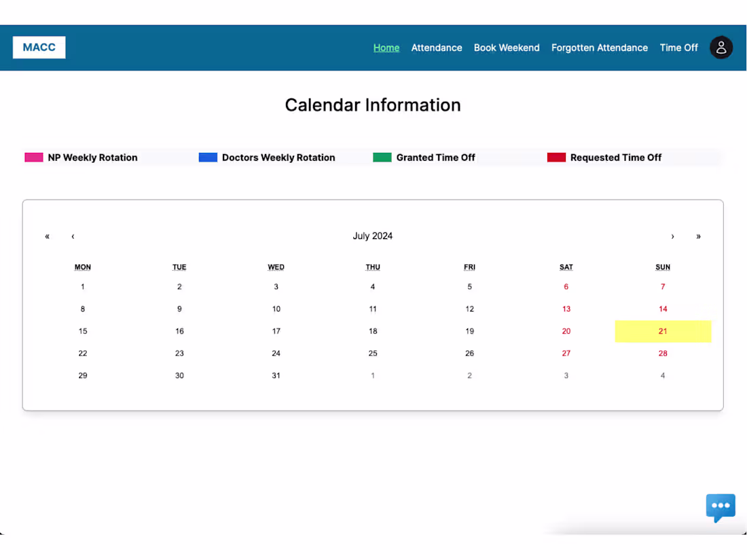Select the Requested Time Off red swatch
The height and width of the screenshot is (560, 747).
tap(556, 157)
